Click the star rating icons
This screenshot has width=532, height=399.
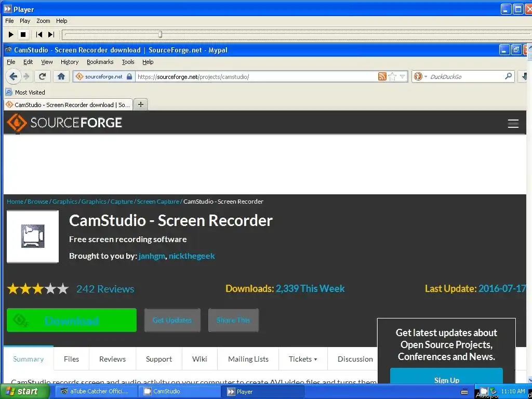tap(37, 289)
